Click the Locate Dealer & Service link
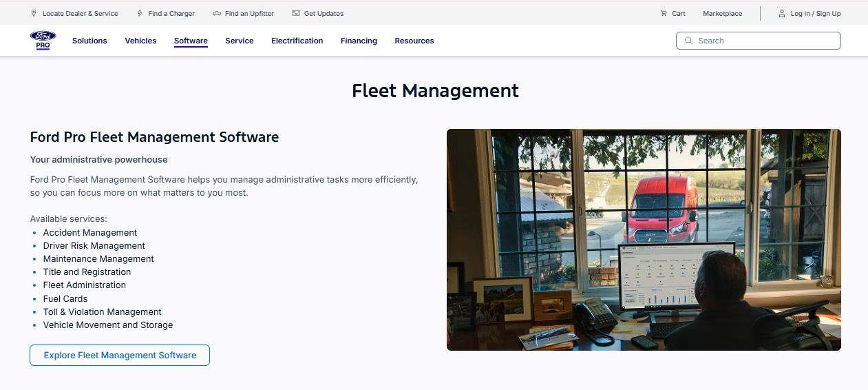868x390 pixels. pos(80,13)
